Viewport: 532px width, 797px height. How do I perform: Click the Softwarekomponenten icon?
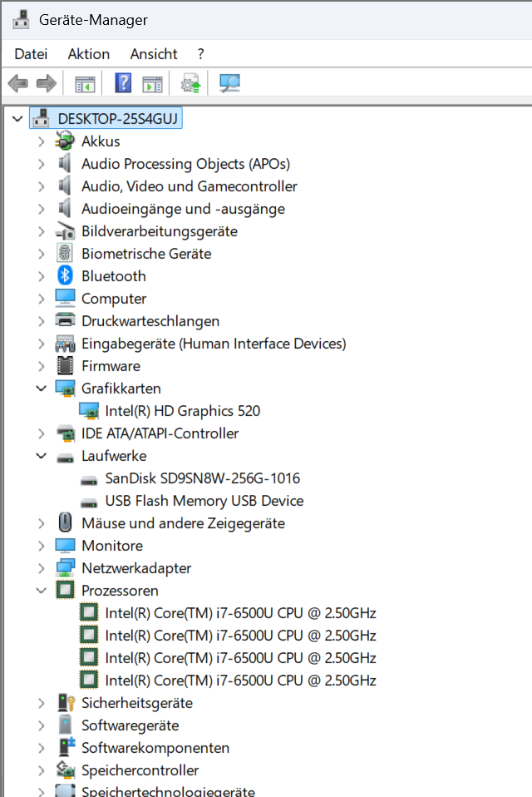(66, 747)
